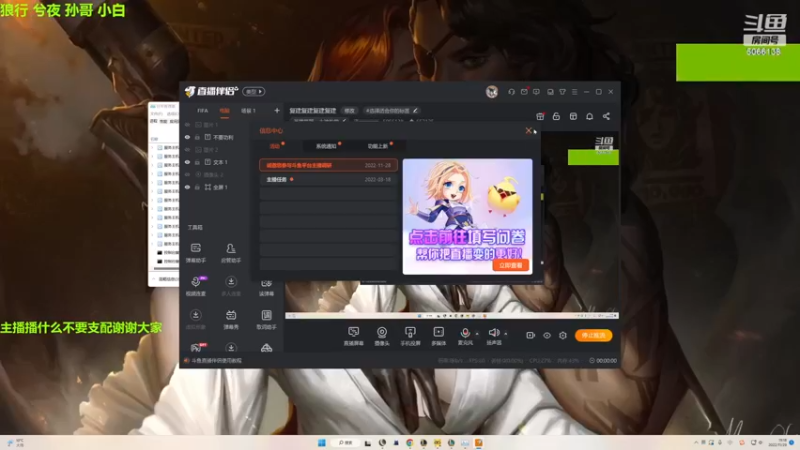This screenshot has width=800, height=450.
Task: Click the survey banner image
Action: click(x=467, y=216)
